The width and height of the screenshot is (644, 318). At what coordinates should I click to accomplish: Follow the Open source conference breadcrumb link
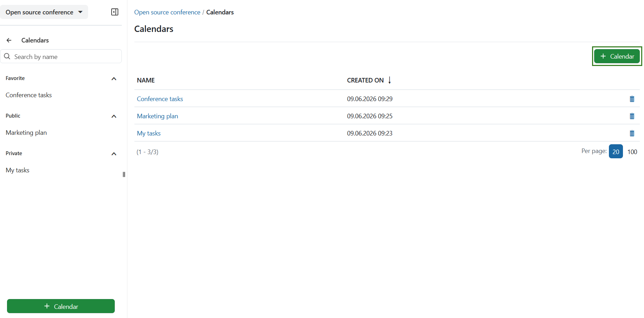click(167, 12)
